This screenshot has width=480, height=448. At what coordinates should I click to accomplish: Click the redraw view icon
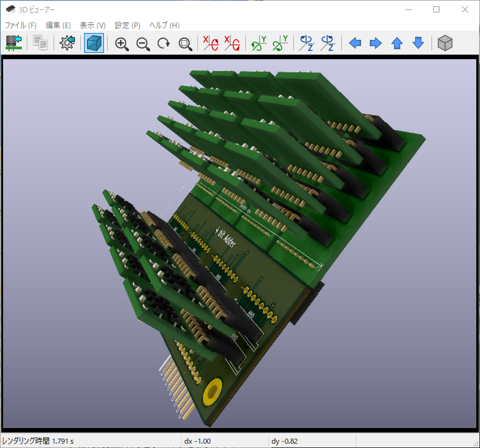164,44
